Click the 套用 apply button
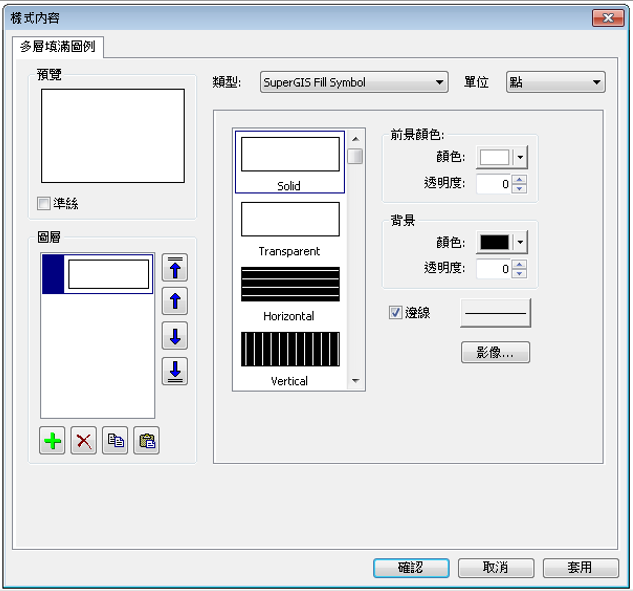 click(580, 568)
